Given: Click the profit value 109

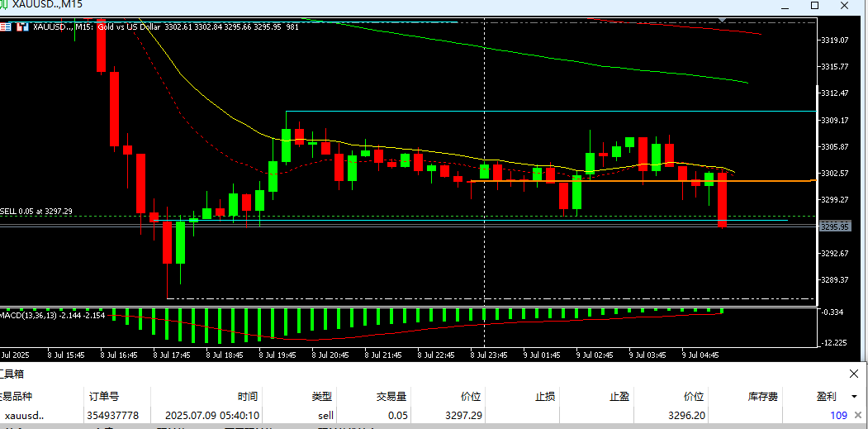Looking at the screenshot, I should tap(838, 415).
